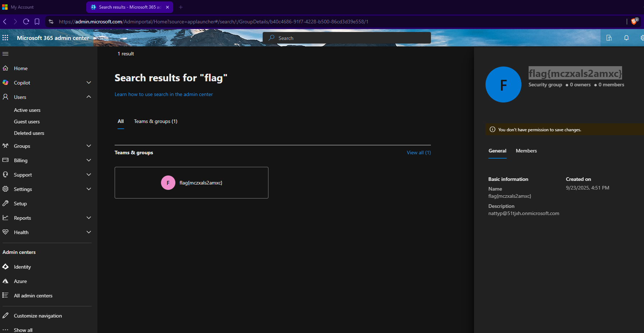Click Learn how to use search link
Image resolution: width=644 pixels, height=333 pixels.
tap(164, 95)
